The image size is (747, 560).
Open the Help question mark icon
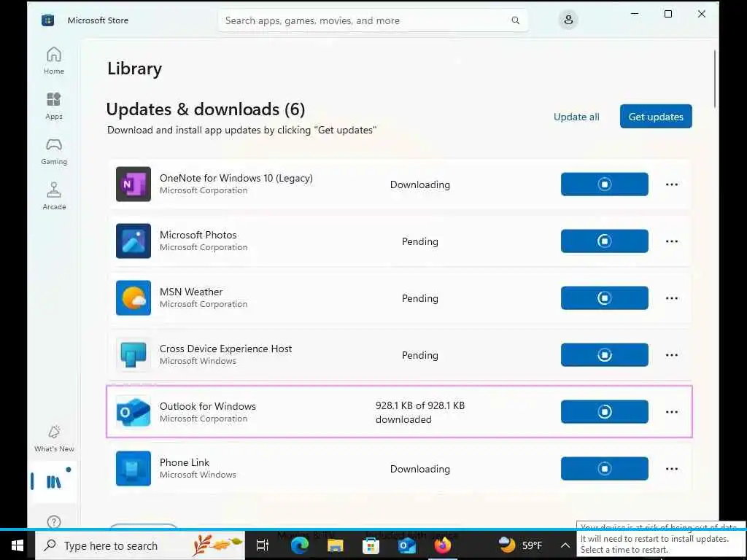pyautogui.click(x=54, y=521)
